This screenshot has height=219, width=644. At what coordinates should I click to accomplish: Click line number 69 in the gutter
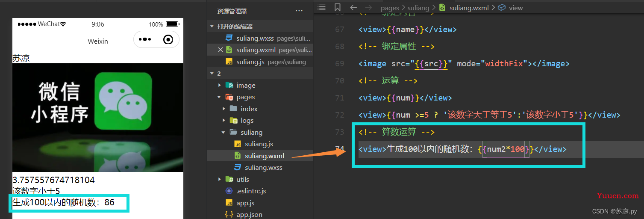340,64
